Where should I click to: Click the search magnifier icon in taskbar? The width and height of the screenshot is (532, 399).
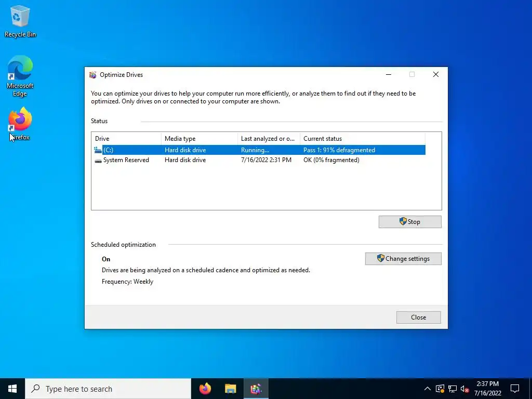point(35,389)
